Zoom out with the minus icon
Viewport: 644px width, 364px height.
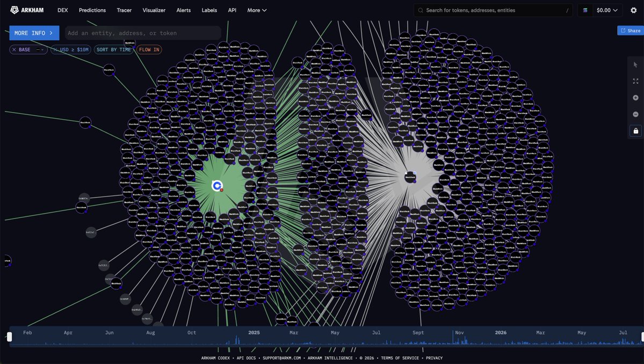point(635,114)
